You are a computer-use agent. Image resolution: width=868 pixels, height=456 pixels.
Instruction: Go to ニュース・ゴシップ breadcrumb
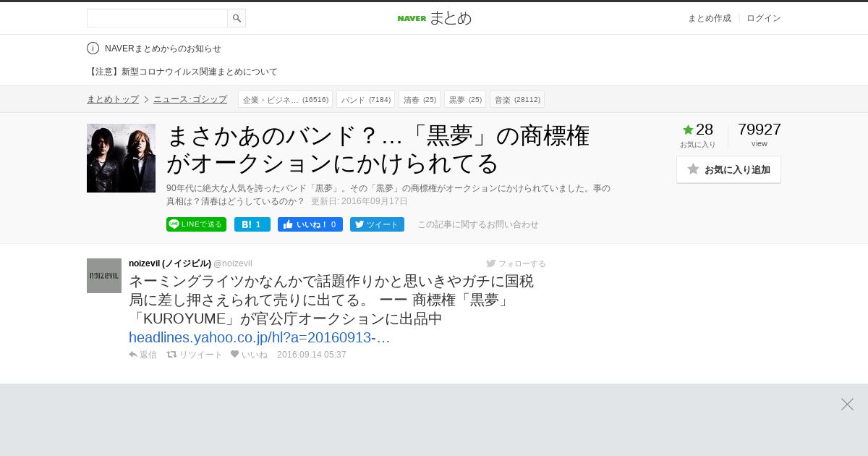[x=190, y=99]
